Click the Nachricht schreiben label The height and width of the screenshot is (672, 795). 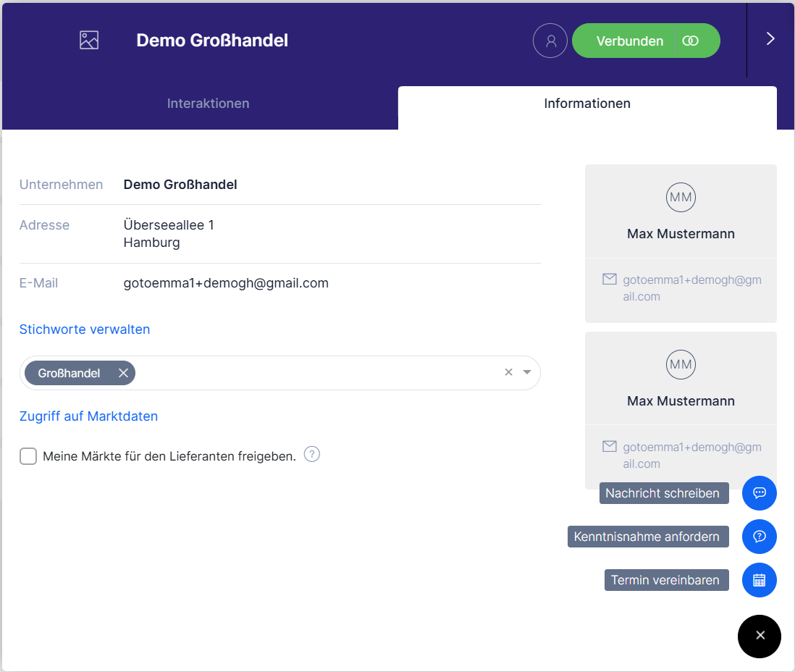click(662, 493)
